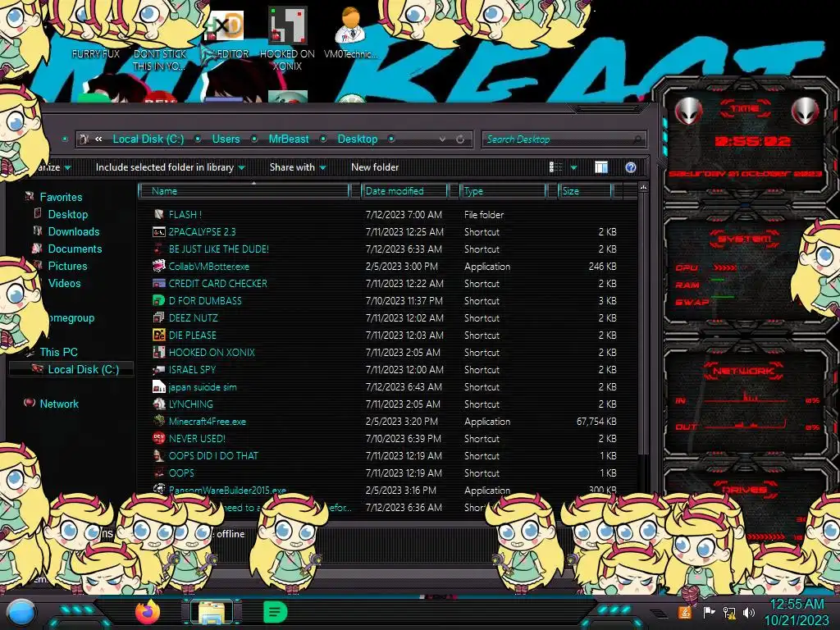Open the view options dropdown arrow
Viewport: 840px width, 630px height.
tap(573, 168)
